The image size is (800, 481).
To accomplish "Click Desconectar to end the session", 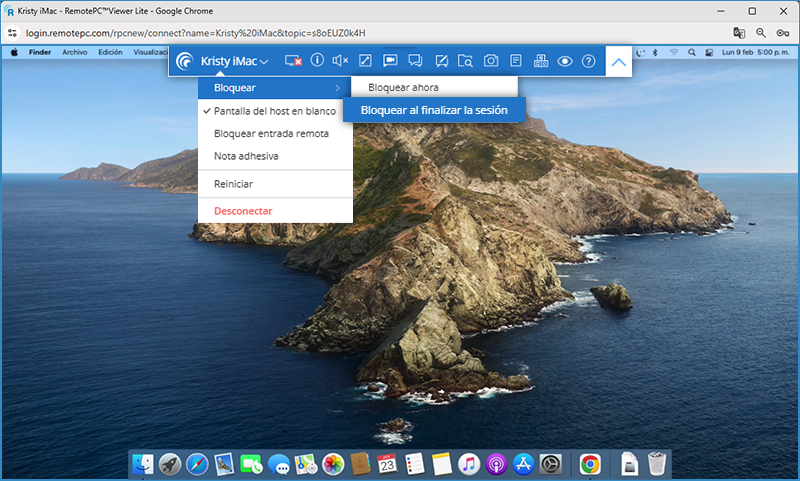I will tap(275, 211).
